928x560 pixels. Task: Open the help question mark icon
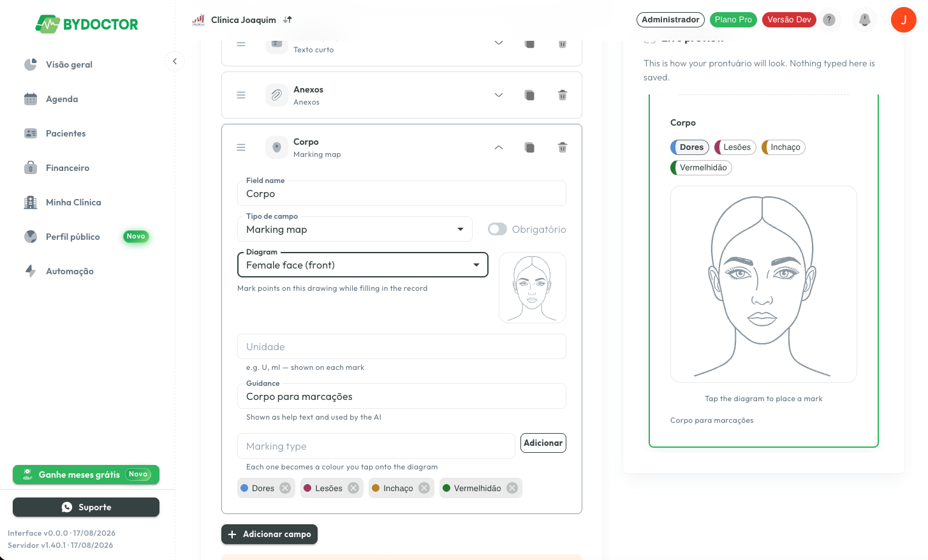829,20
